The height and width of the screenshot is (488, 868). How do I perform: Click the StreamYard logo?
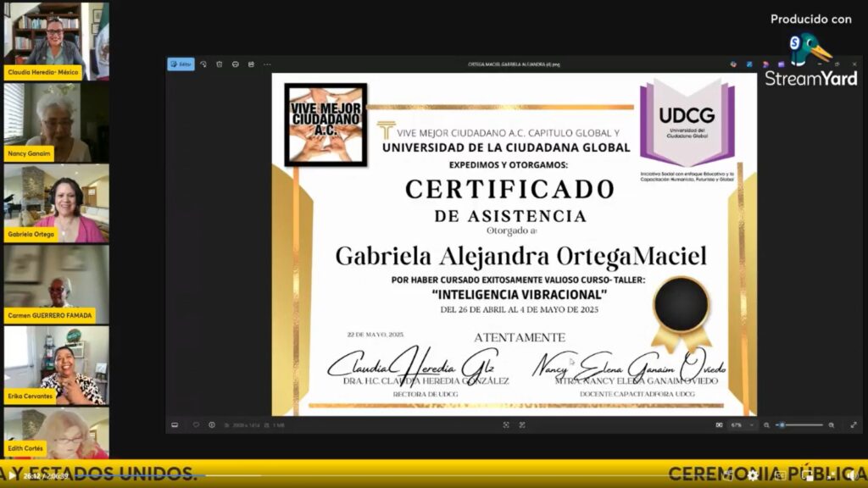(x=811, y=61)
